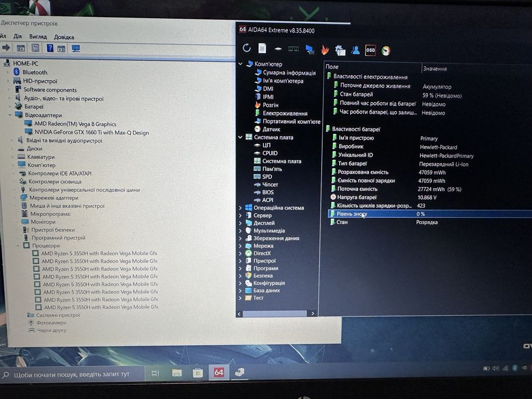
Task: Select SPD in AIDA64 tree
Action: 267,177
